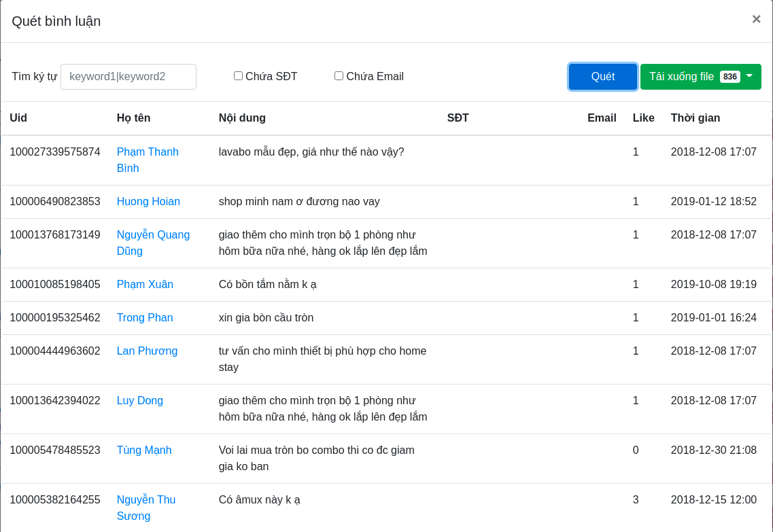Enable the Chứa SĐT checkbox
Image resolution: width=773 pixels, height=532 pixels.
pos(238,76)
